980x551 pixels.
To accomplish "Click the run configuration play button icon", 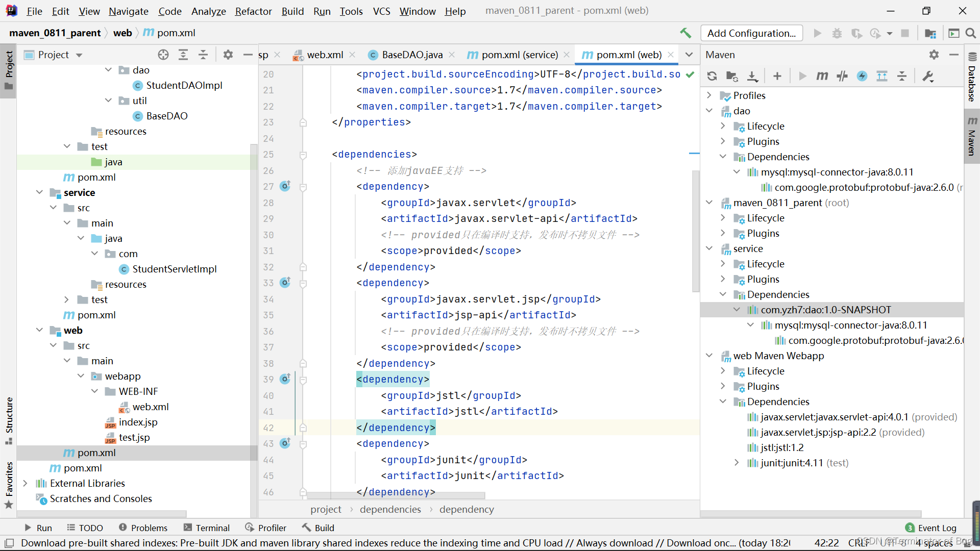I will click(x=817, y=32).
